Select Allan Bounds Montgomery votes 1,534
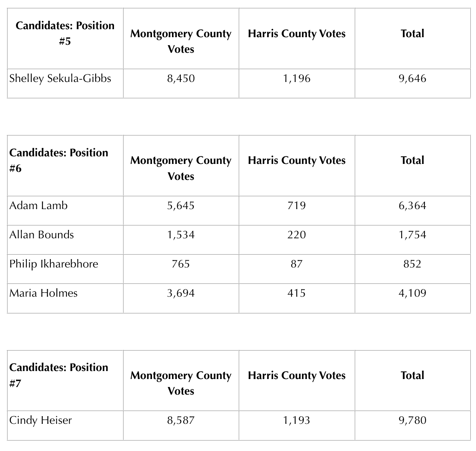 (181, 235)
